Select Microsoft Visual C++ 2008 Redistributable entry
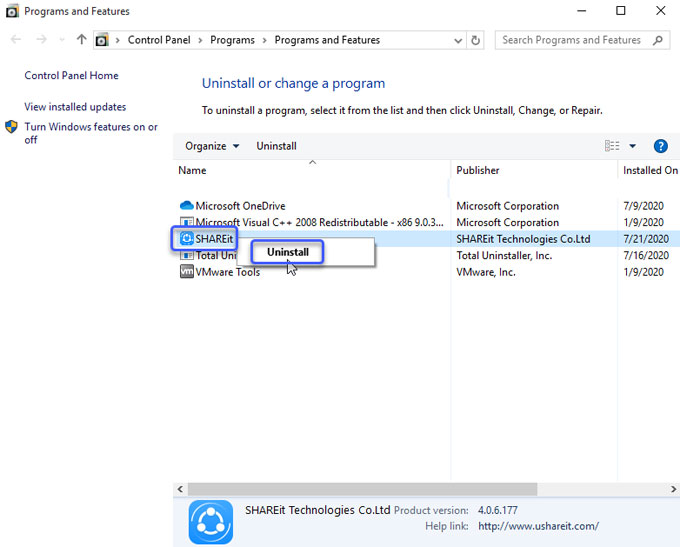This screenshot has width=680, height=547. pos(319,223)
